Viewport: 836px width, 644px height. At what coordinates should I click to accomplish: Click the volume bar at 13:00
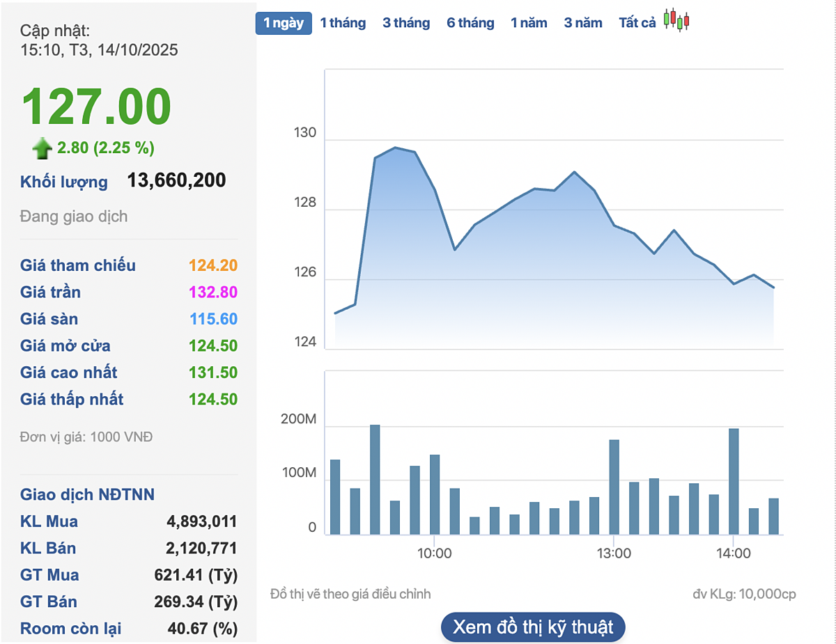(614, 487)
